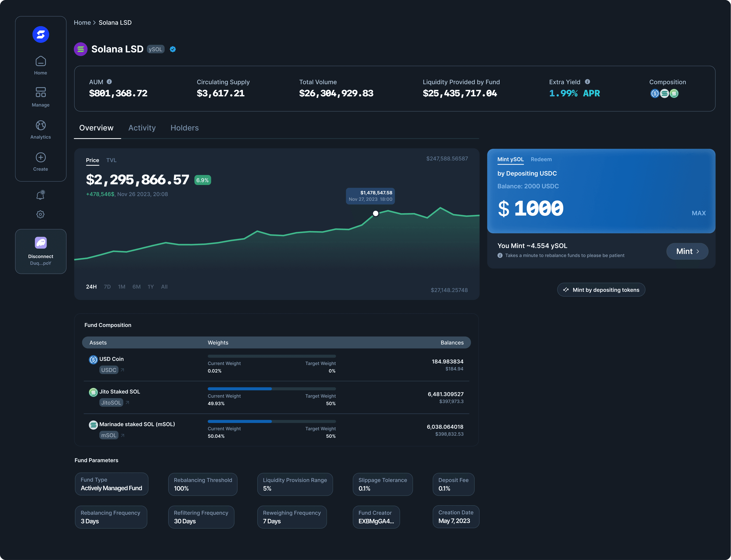Screen dimensions: 731x560
Task: Click the notifications bell
Action: point(40,195)
